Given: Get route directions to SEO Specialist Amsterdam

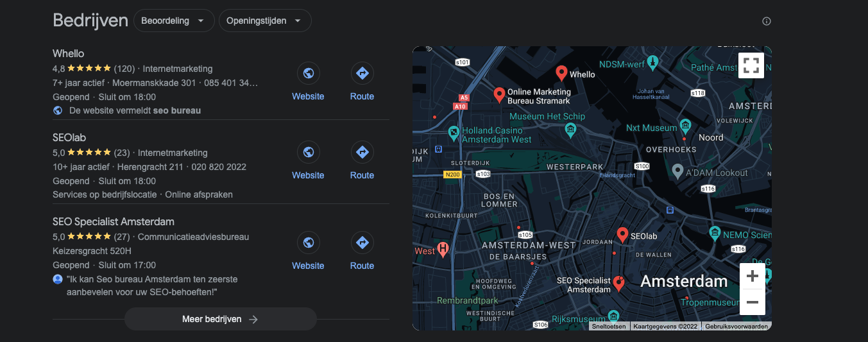Looking at the screenshot, I should point(362,243).
